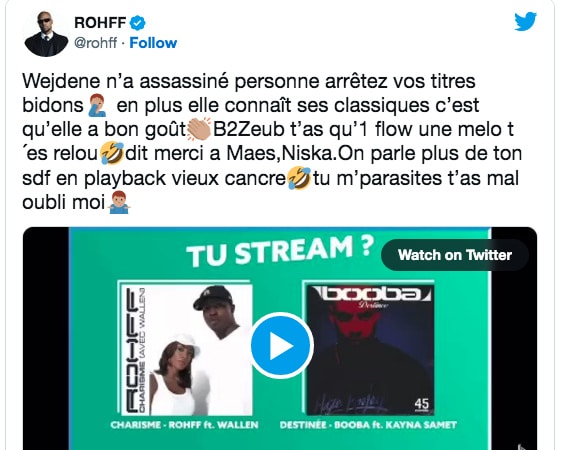Click the facepalm emoji after 'bidons'
562x450 pixels.
[x=97, y=105]
